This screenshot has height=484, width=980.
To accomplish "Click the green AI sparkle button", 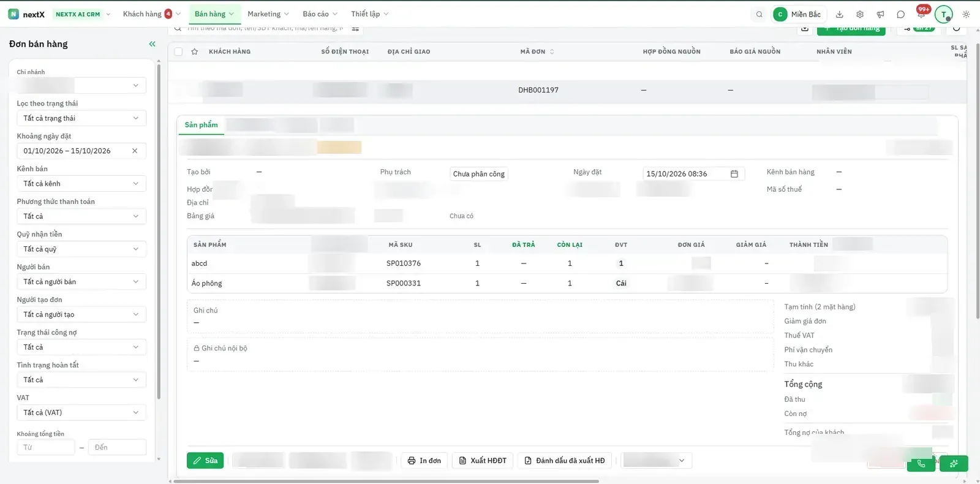I will [x=954, y=464].
